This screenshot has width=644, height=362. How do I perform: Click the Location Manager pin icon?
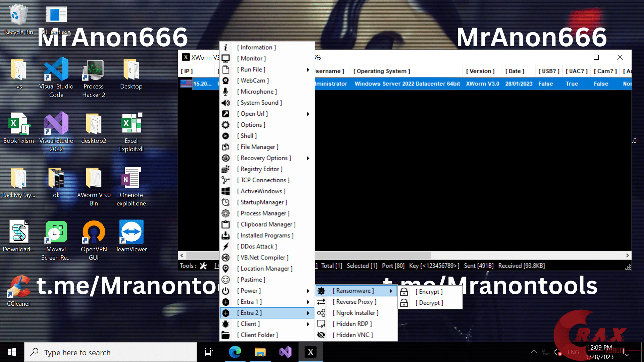click(226, 268)
